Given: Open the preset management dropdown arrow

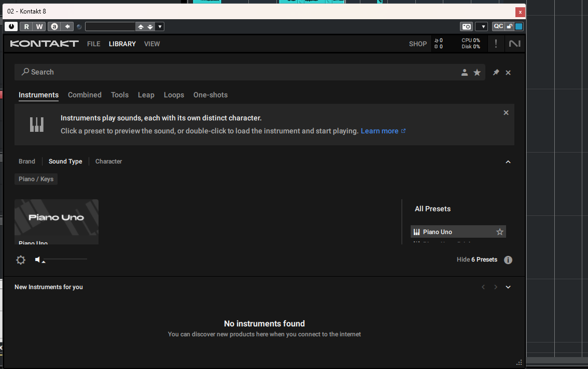Looking at the screenshot, I should [x=160, y=26].
